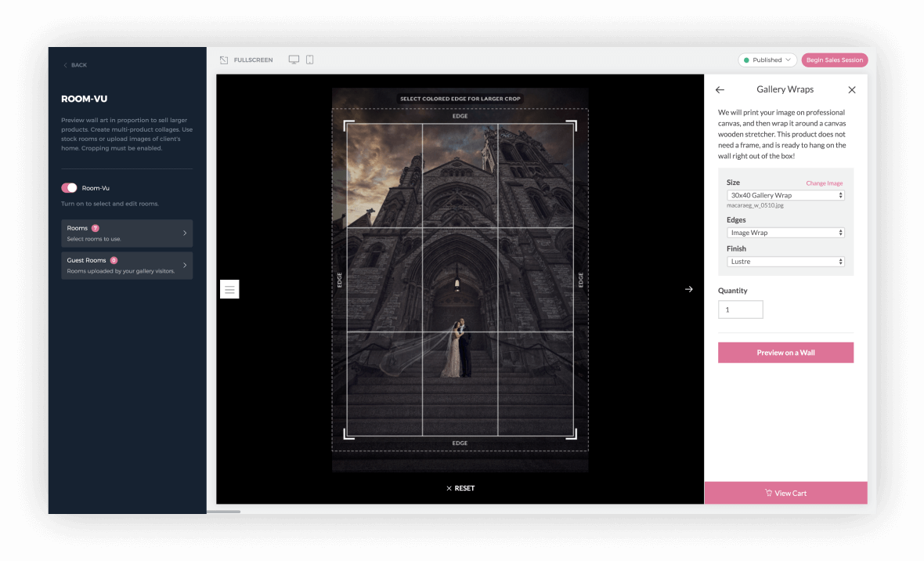
Task: Click the ROOM-VU heading
Action: pos(85,99)
